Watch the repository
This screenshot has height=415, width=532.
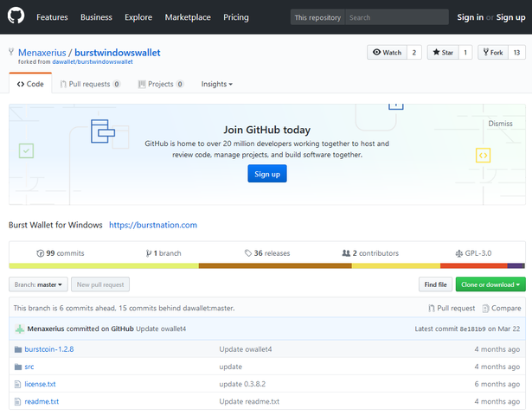387,53
